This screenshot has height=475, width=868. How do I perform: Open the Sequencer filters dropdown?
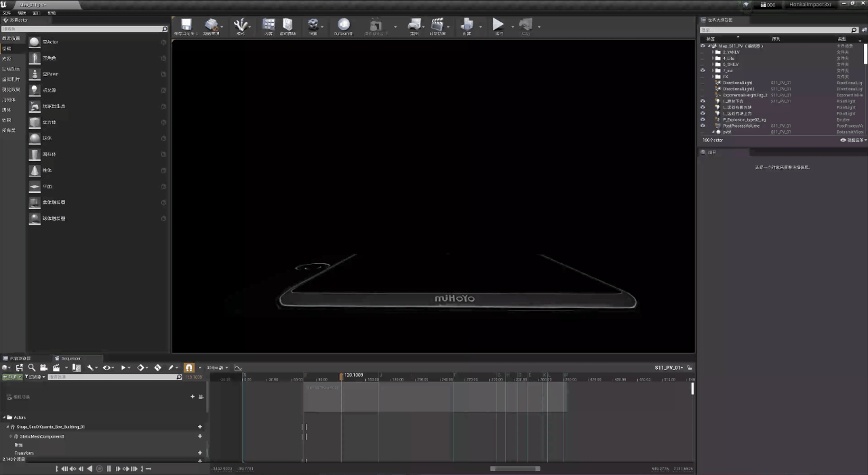tap(37, 377)
